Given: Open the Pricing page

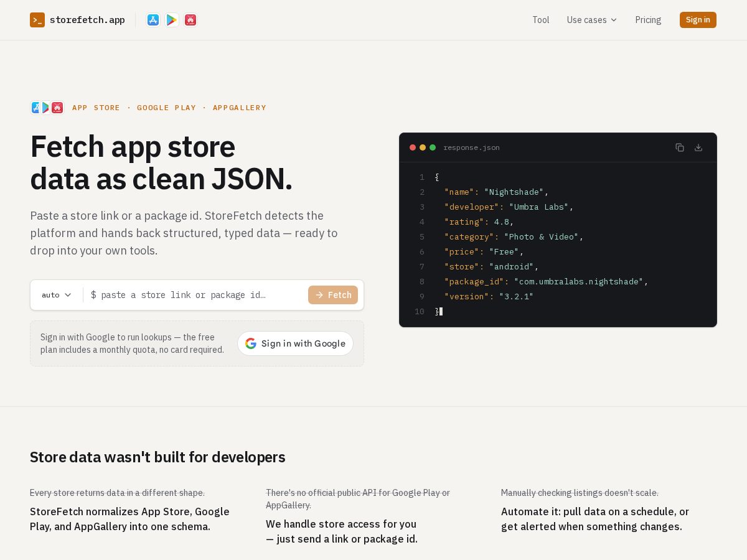Looking at the screenshot, I should 648,20.
